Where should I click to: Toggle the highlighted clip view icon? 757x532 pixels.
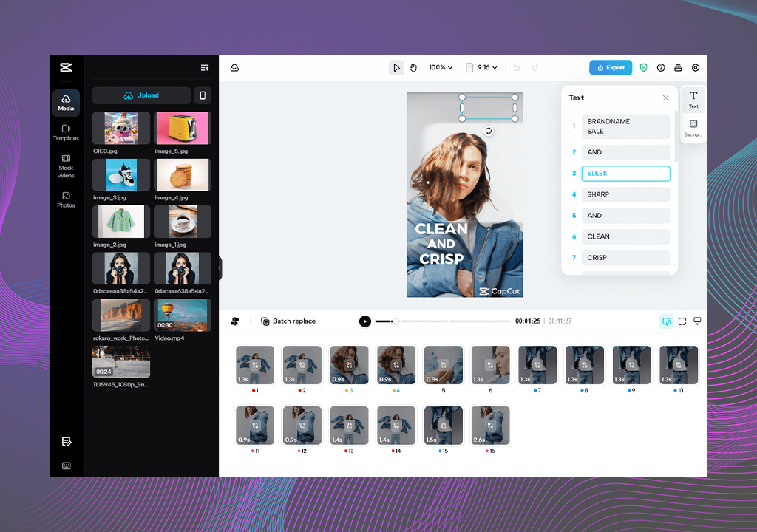(x=667, y=321)
